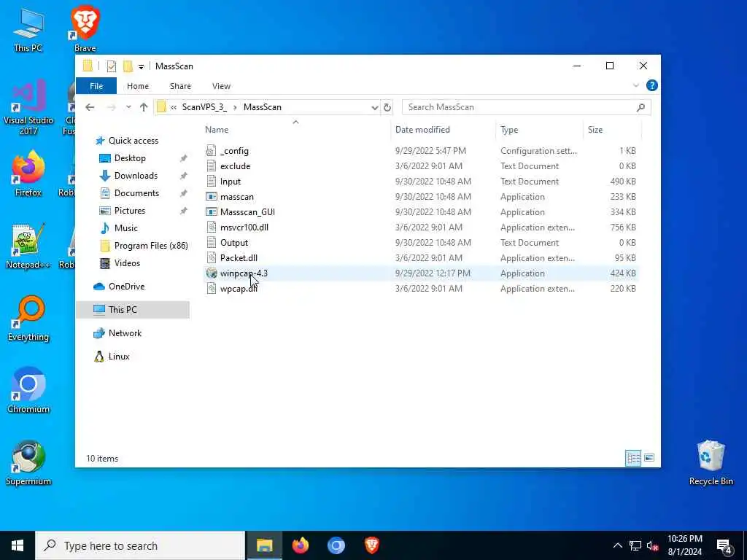747x560 pixels.
Task: Show hidden system tray icons
Action: click(617, 545)
